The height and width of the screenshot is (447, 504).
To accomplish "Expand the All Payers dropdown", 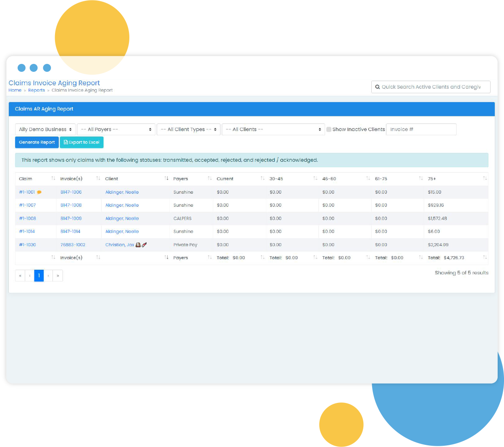I will tap(116, 129).
